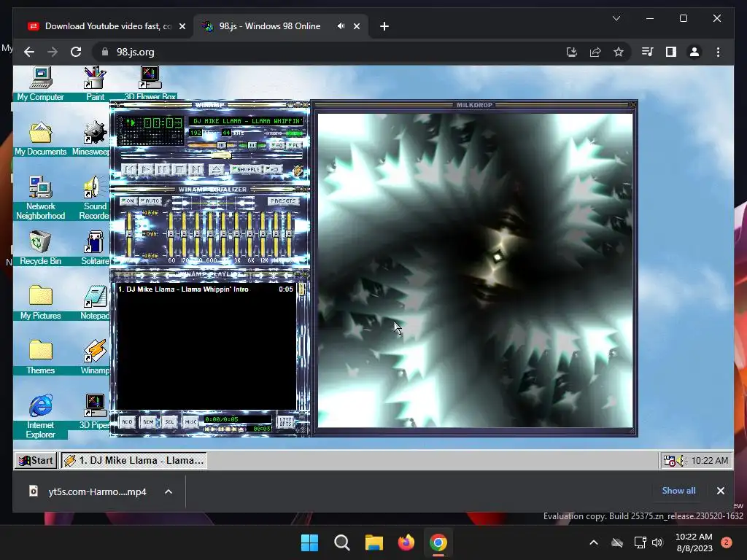Open playlist LIST OPTS menu
This screenshot has width=747, height=560.
point(285,422)
